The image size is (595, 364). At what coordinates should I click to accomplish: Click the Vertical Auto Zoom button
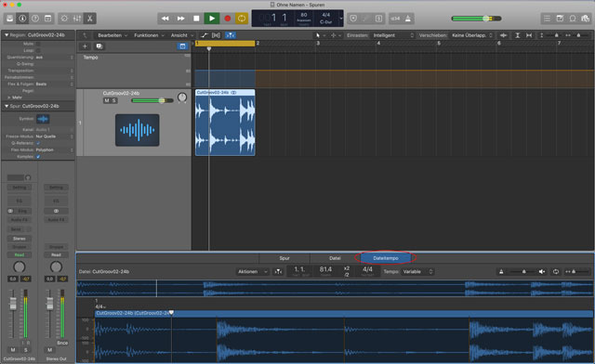[517, 35]
